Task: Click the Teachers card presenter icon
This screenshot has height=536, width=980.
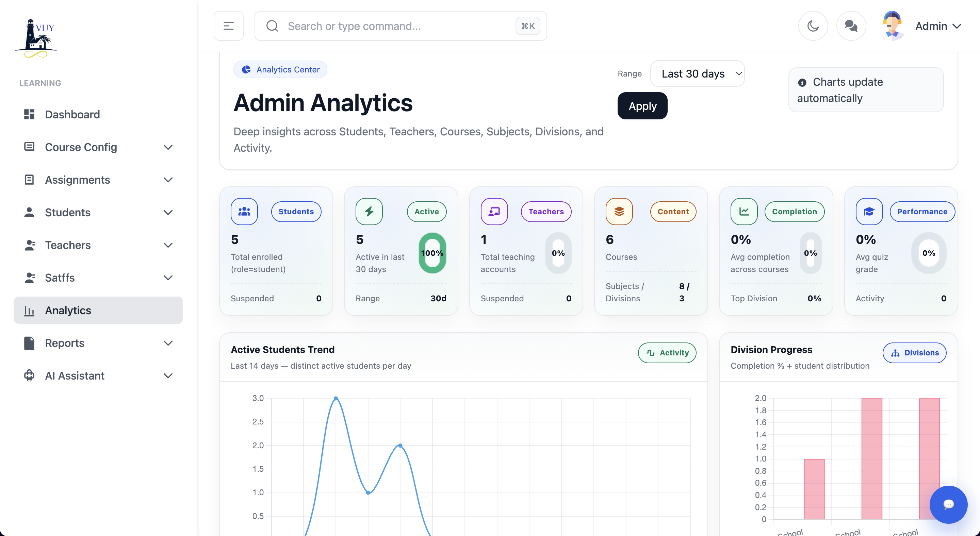Action: (x=494, y=211)
